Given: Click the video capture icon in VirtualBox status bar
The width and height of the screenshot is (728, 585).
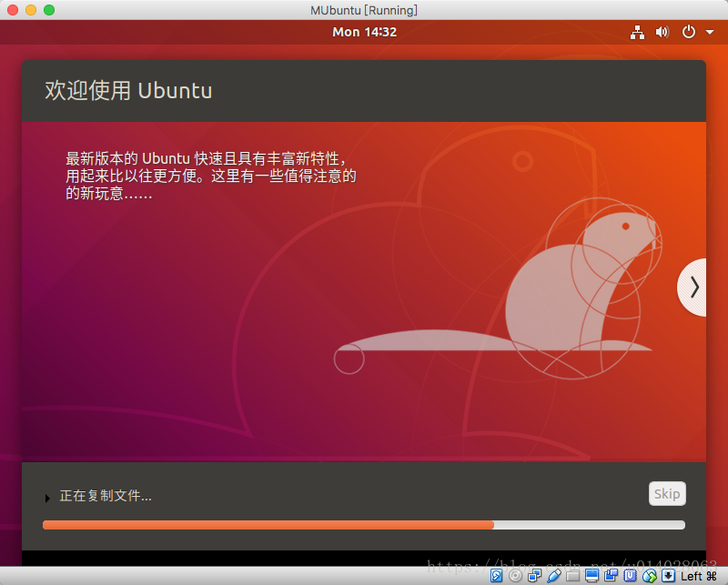Looking at the screenshot, I should 611,576.
